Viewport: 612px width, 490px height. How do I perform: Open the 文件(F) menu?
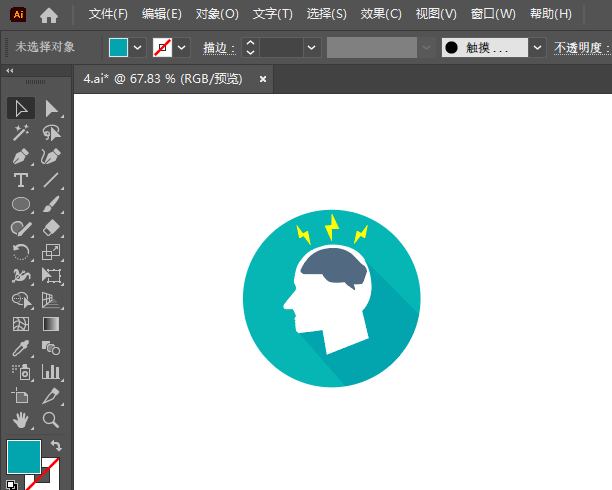[x=108, y=14]
